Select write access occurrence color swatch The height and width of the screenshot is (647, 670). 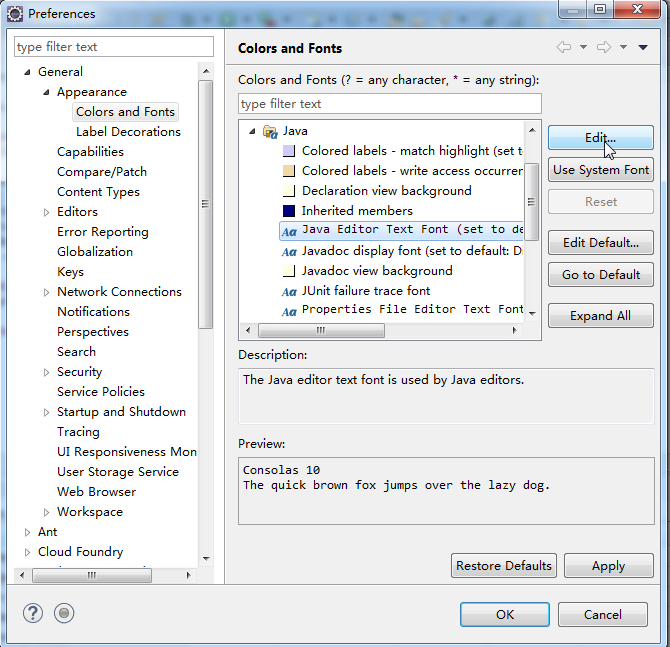tap(289, 171)
